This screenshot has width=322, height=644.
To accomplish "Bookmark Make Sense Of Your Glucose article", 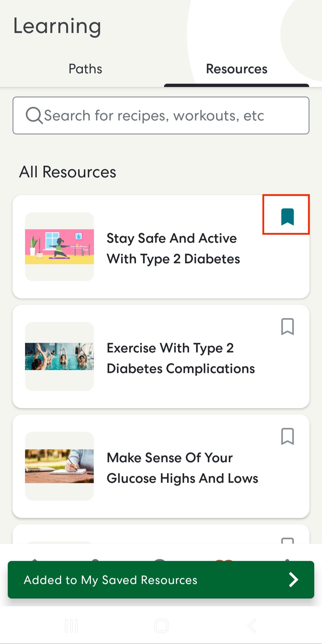I will point(287,436).
